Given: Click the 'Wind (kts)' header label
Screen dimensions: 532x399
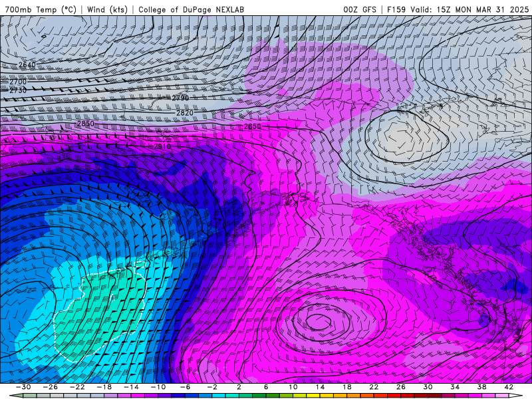Looking at the screenshot, I should click(107, 9).
